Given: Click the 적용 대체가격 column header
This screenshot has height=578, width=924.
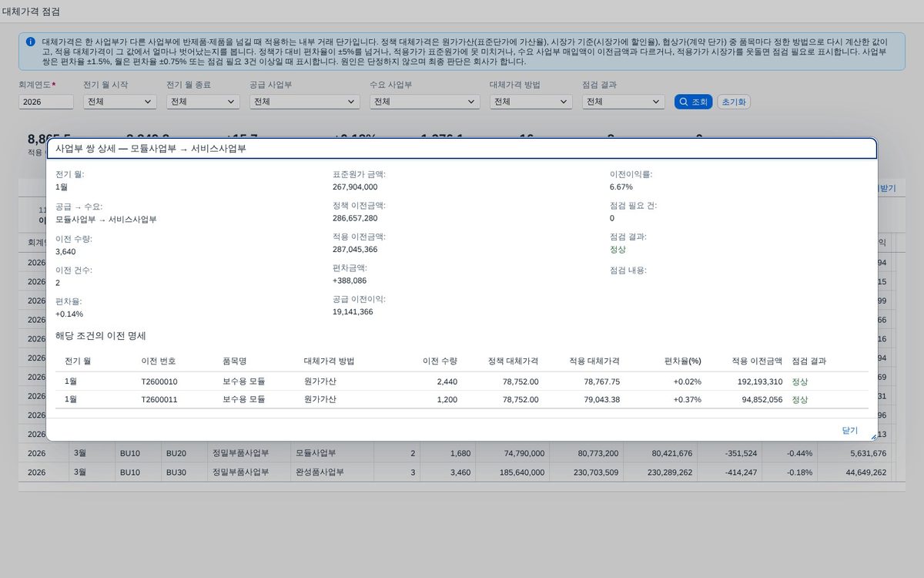Looking at the screenshot, I should 594,361.
